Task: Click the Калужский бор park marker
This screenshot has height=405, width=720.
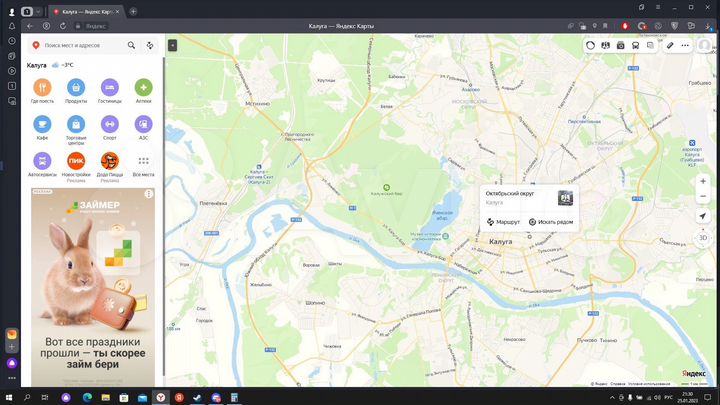Action: 387,187
